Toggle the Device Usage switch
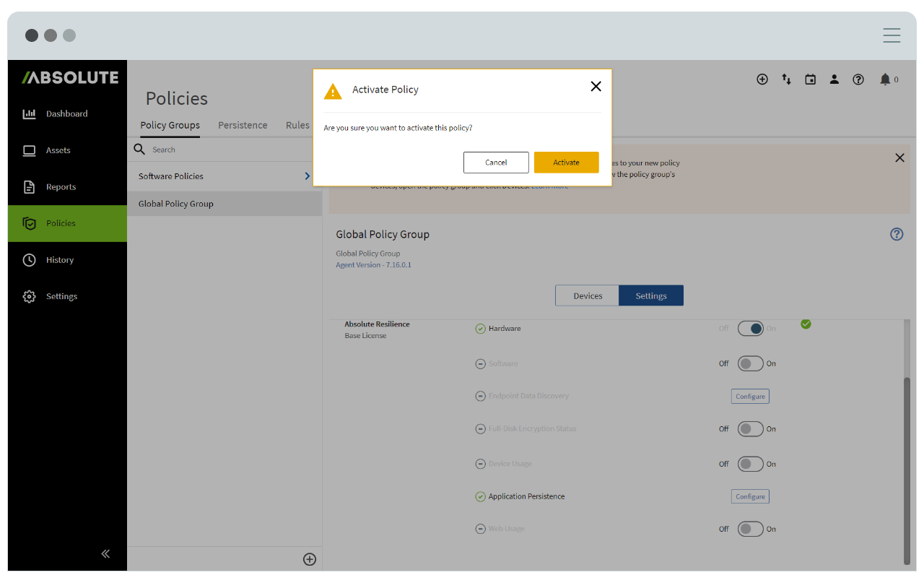The width and height of the screenshot is (924, 583). coord(751,464)
